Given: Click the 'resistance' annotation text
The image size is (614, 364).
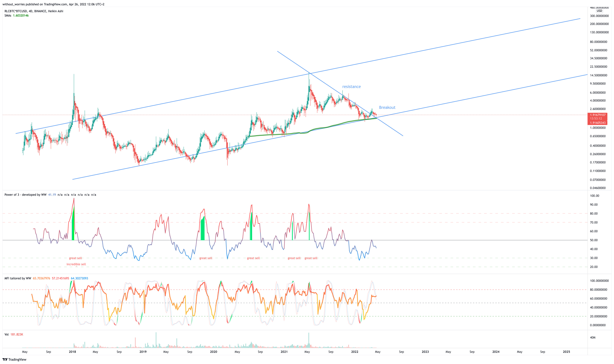Looking at the screenshot, I should point(351,87).
